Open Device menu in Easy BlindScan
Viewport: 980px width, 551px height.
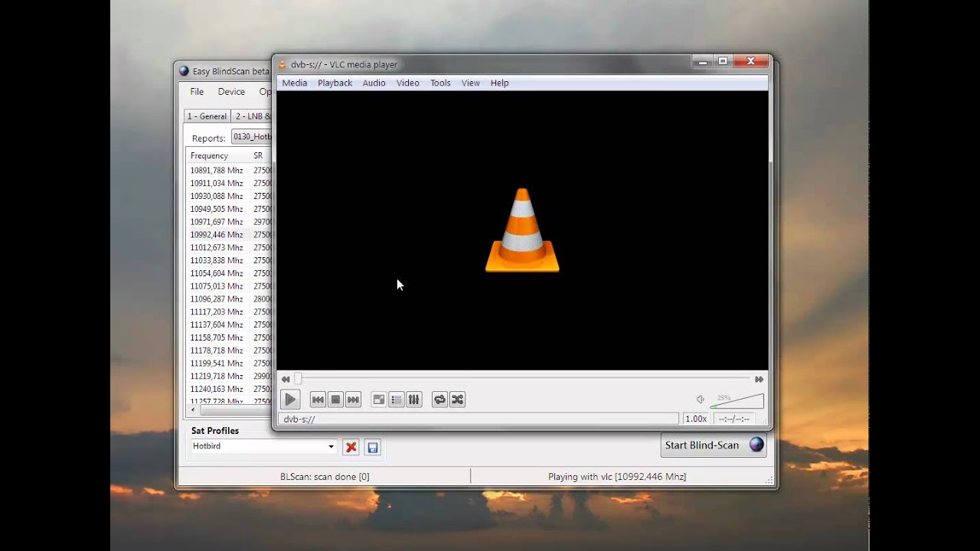pos(231,92)
